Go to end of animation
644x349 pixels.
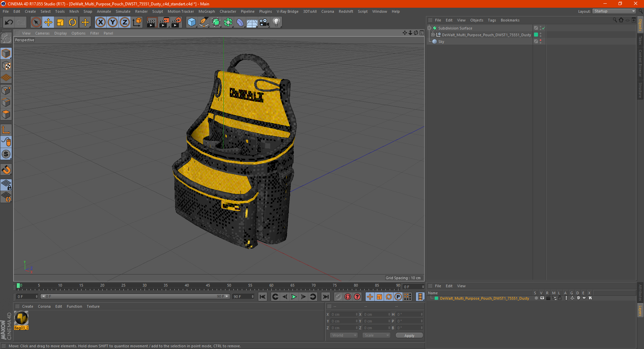pos(326,297)
